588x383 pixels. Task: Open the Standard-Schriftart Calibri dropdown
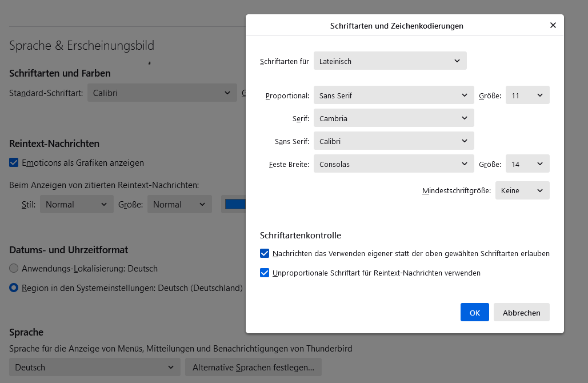pyautogui.click(x=162, y=93)
